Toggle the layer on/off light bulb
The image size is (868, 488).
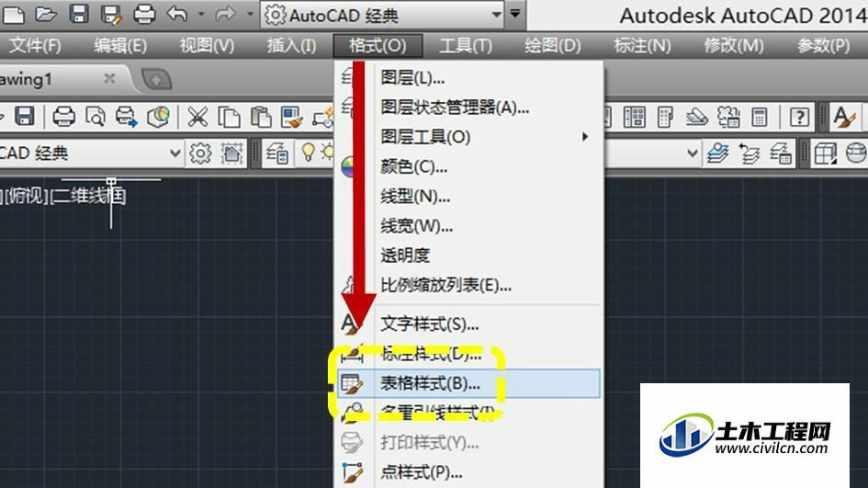307,153
